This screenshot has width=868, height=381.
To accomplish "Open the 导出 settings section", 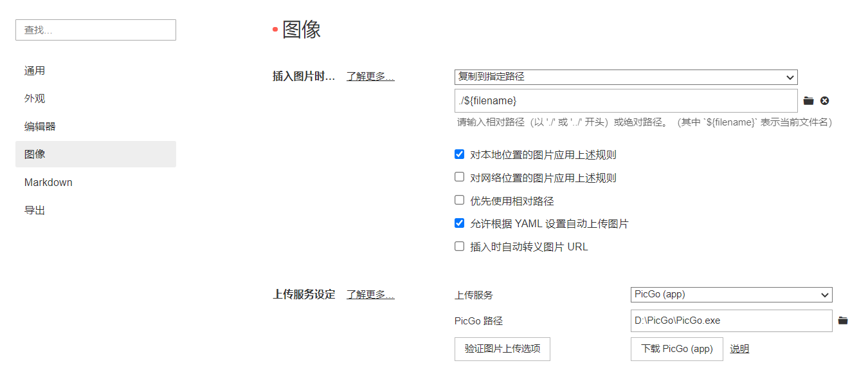I will click(35, 210).
